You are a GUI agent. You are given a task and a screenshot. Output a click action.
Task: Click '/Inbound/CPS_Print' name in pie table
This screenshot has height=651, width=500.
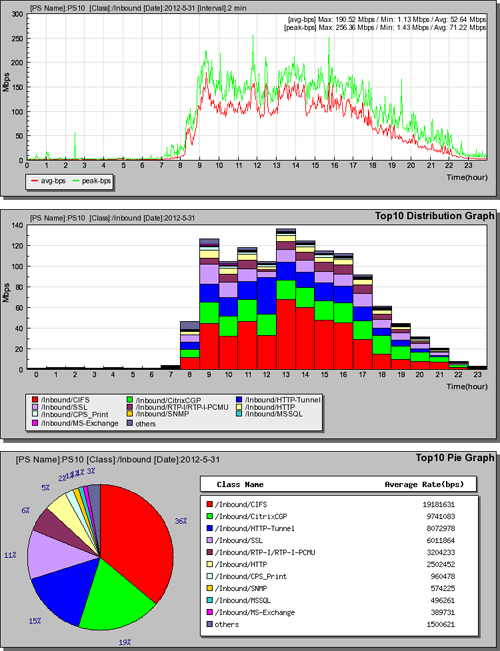251,577
